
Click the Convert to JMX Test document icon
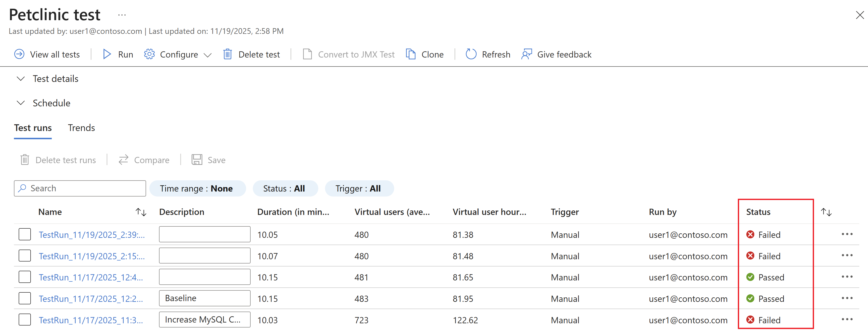click(307, 54)
